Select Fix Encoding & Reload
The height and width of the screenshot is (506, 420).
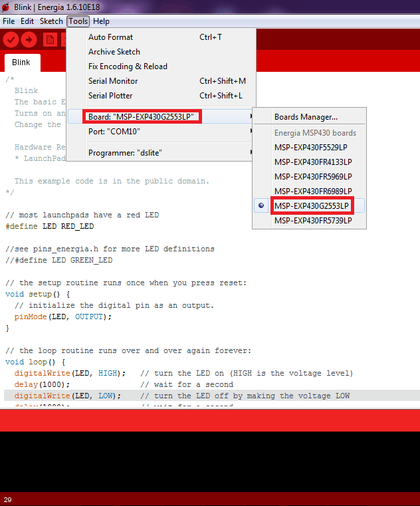[x=128, y=66]
